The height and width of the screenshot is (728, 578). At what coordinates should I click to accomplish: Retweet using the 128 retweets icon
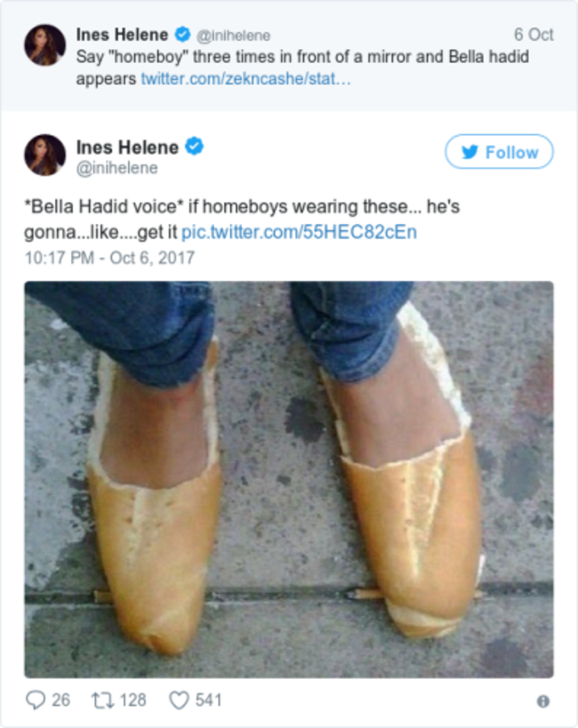click(x=102, y=700)
